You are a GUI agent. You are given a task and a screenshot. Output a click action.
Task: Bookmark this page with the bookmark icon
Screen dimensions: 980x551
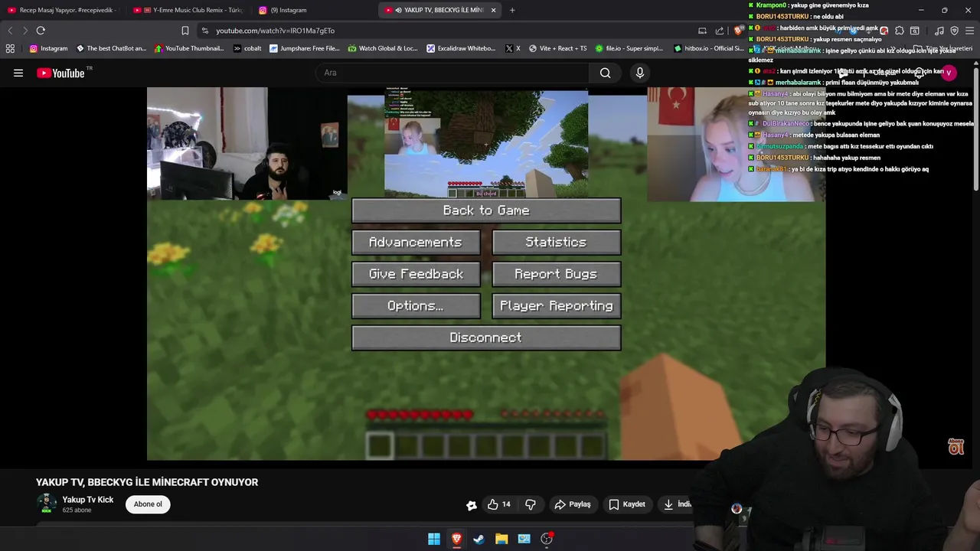[x=185, y=31]
